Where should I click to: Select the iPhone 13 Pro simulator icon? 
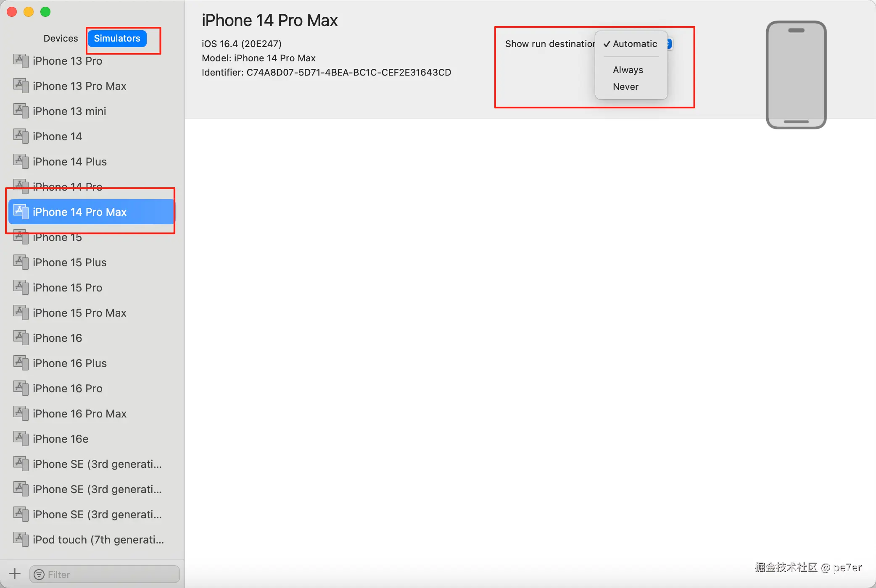(21, 60)
